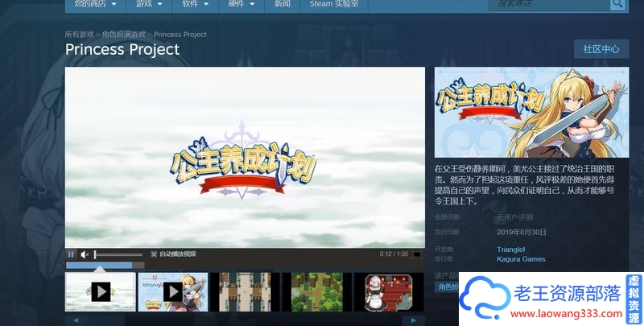The image size is (644, 326).
Task: Click 无用户评测 review status text
Action: [x=514, y=217]
